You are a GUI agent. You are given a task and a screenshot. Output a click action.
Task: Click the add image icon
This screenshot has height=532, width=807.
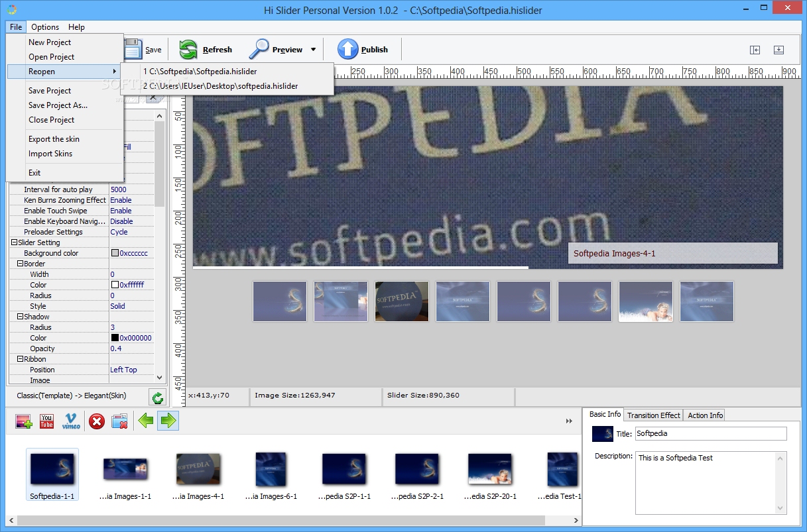coord(24,421)
